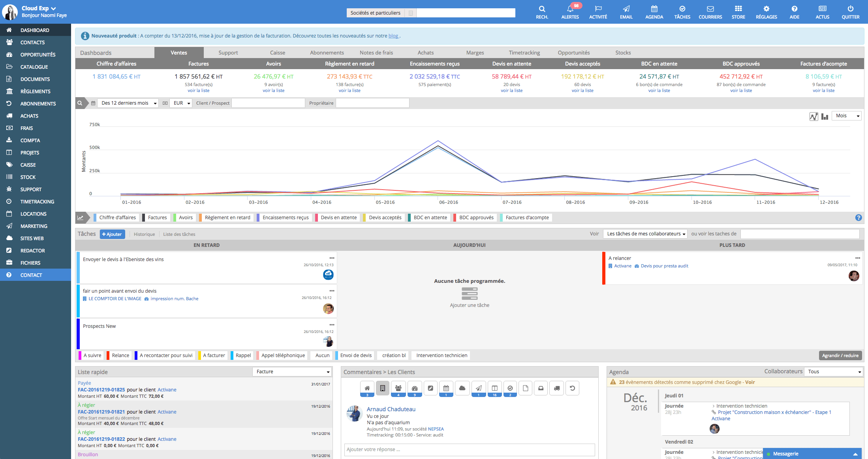Image resolution: width=868 pixels, height=459 pixels.
Task: Open the blog link in the product notice
Action: click(x=393, y=36)
